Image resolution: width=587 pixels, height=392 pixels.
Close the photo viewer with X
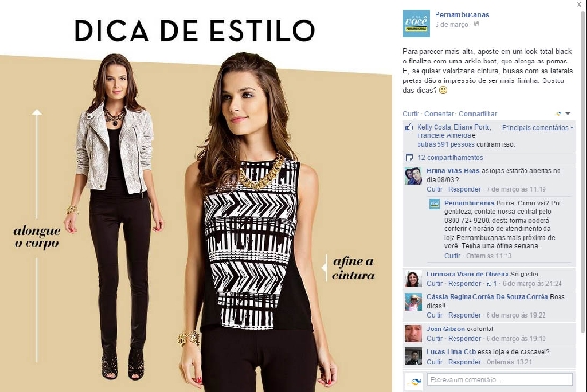(579, 4)
